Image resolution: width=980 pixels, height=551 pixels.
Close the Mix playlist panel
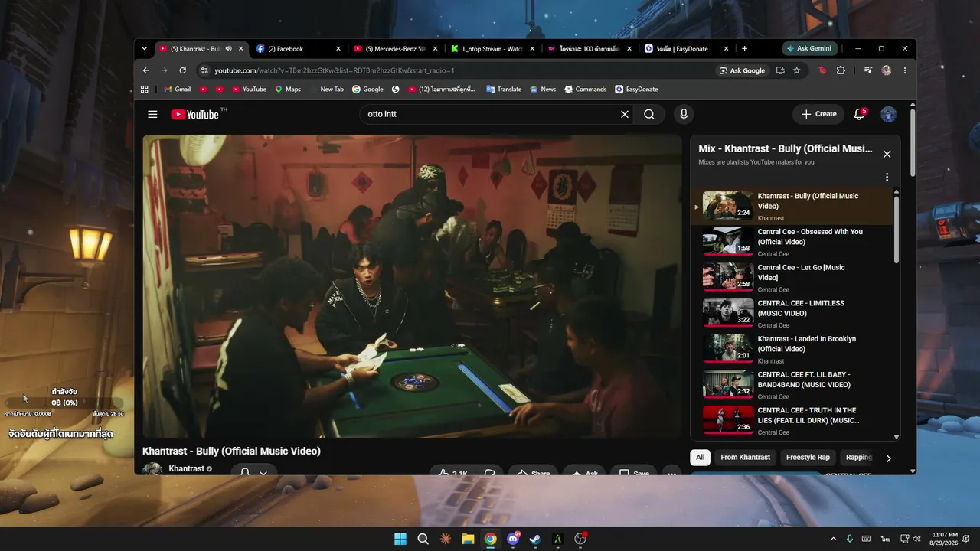pyautogui.click(x=887, y=154)
